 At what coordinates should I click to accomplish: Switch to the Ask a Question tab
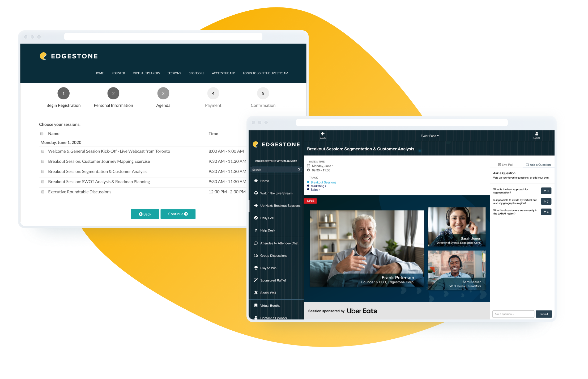click(535, 164)
